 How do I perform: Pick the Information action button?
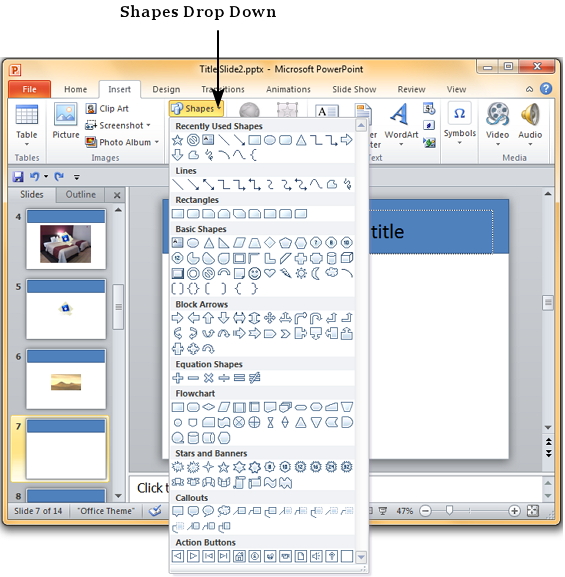[254, 556]
